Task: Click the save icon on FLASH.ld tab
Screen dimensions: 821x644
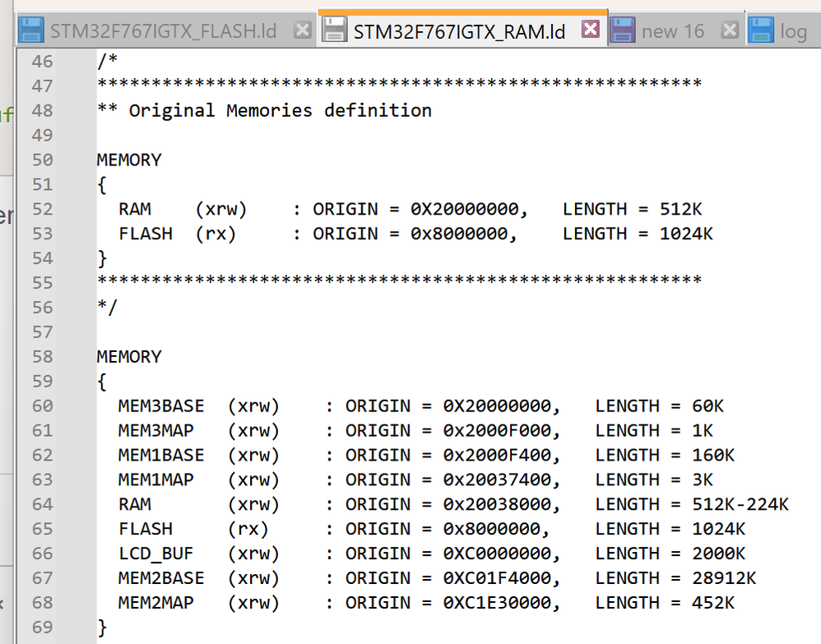Action: click(31, 30)
